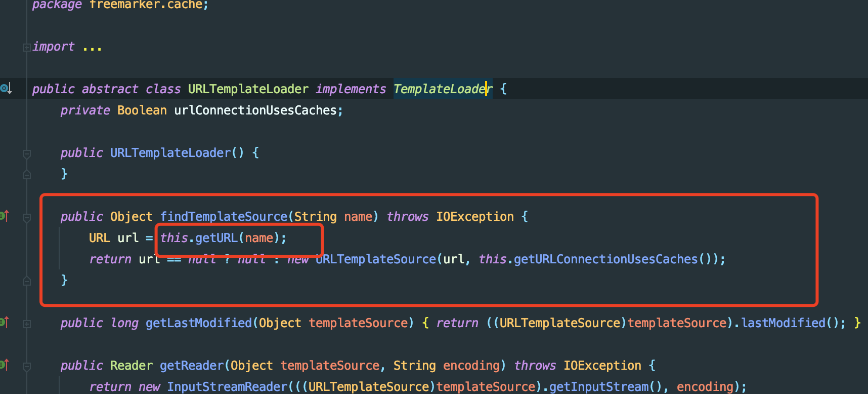Click the findTemplateSource method name
The image size is (868, 394).
(224, 217)
